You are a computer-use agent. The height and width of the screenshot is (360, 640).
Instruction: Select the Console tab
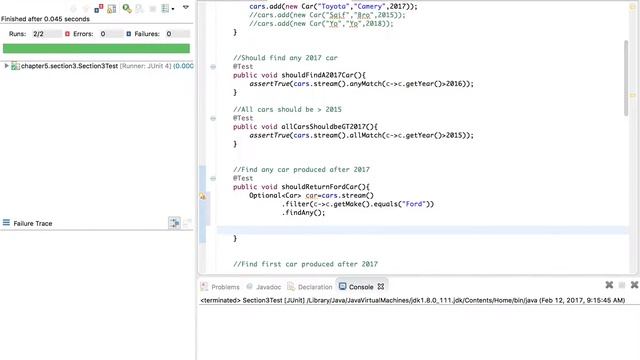(361, 287)
